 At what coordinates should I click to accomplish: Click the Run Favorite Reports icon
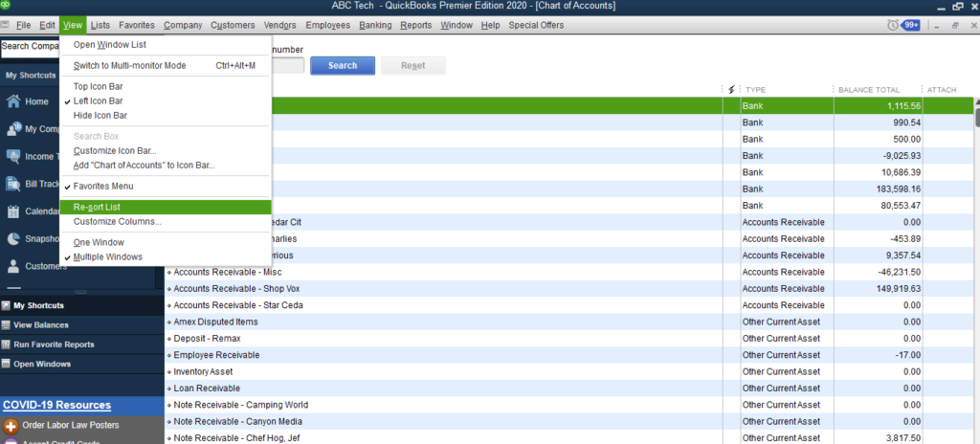pos(6,344)
